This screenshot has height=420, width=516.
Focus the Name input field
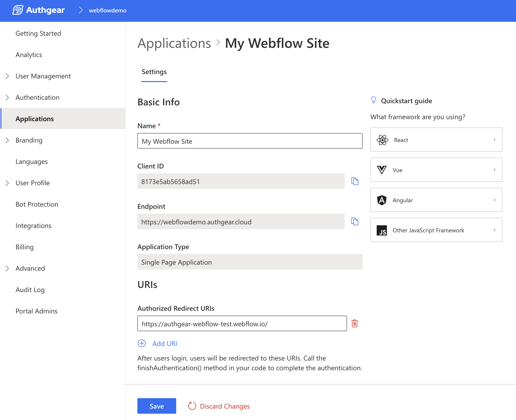[250, 141]
